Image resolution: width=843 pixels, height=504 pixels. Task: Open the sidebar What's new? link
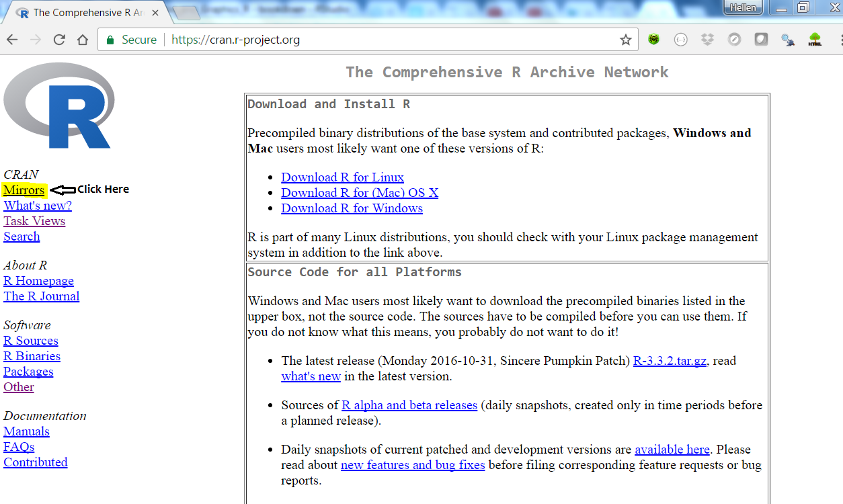38,206
